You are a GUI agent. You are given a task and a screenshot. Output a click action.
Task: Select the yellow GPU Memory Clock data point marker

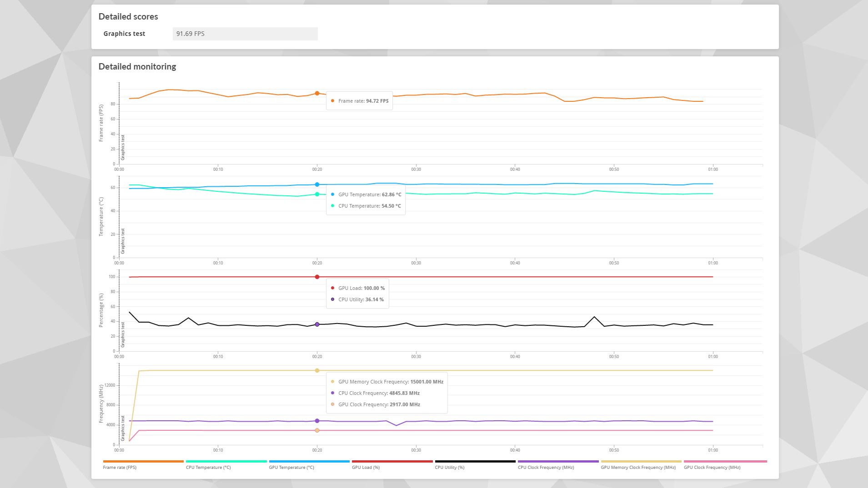pos(317,370)
